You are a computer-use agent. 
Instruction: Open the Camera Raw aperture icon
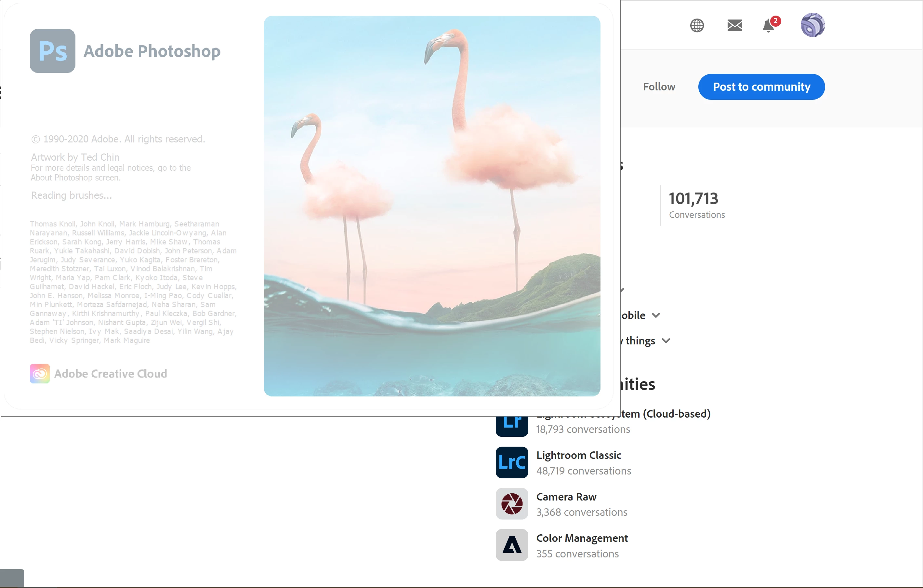(x=512, y=504)
